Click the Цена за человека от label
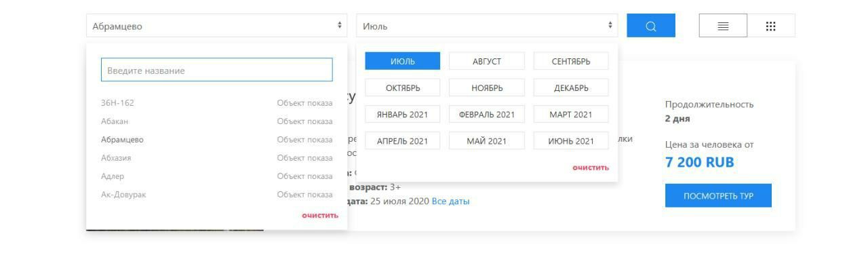Image resolution: width=868 pixels, height=274 pixels. (709, 144)
